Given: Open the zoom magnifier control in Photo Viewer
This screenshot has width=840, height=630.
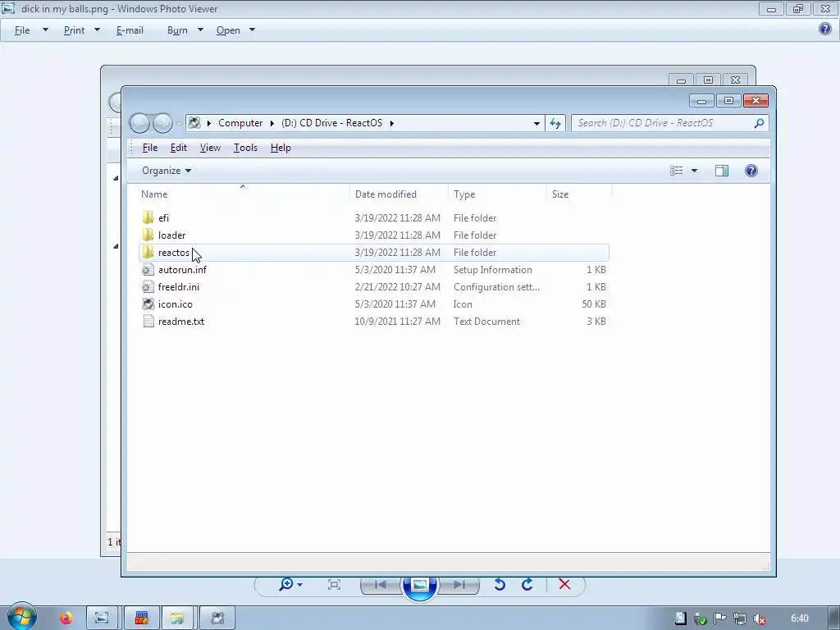Looking at the screenshot, I should 290,584.
